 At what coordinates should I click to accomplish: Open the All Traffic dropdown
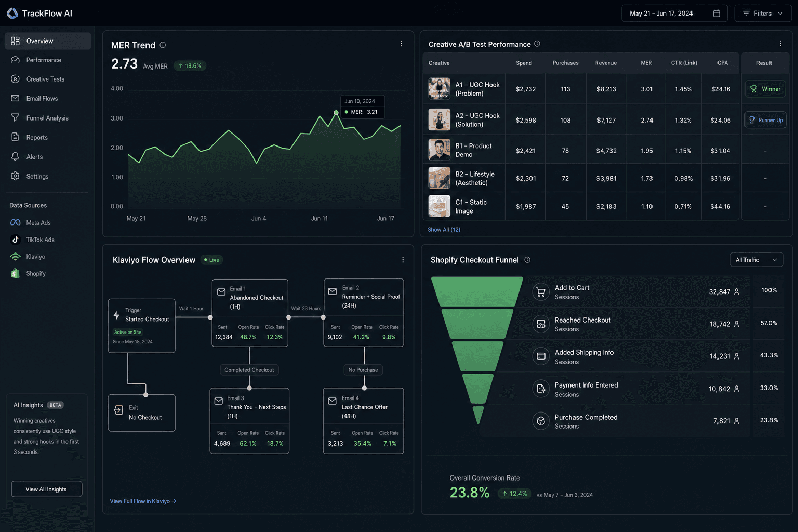click(x=756, y=260)
